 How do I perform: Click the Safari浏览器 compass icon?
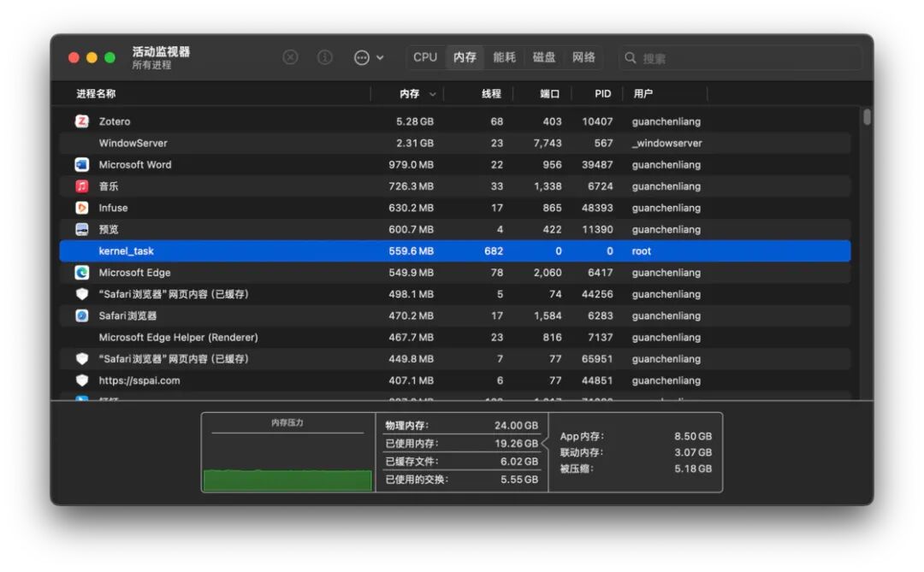82,315
